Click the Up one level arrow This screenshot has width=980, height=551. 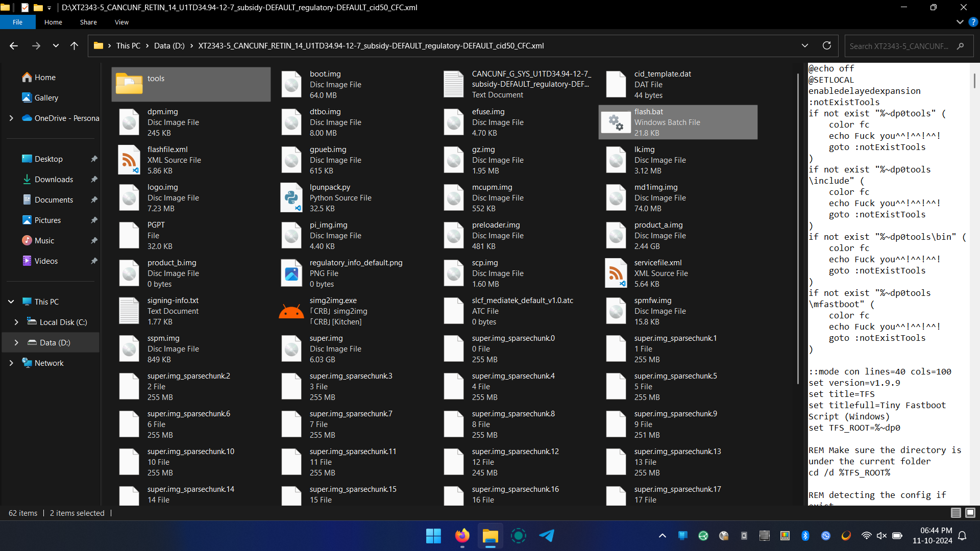click(74, 46)
